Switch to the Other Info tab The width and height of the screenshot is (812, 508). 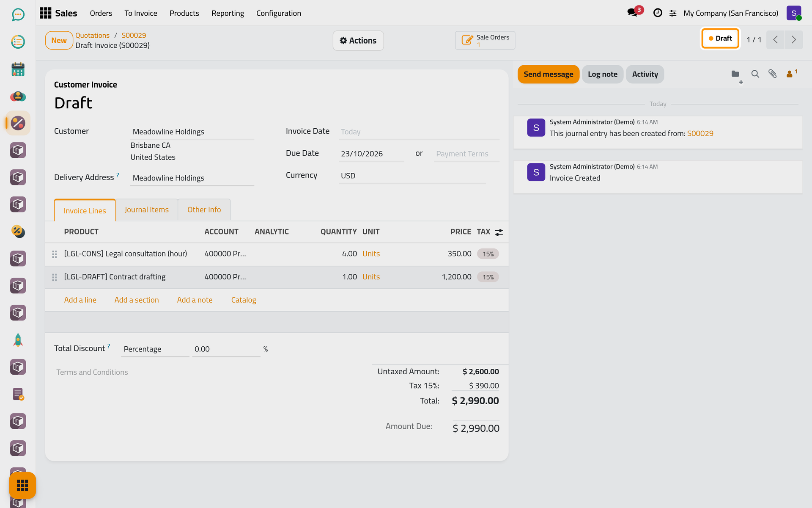204,210
